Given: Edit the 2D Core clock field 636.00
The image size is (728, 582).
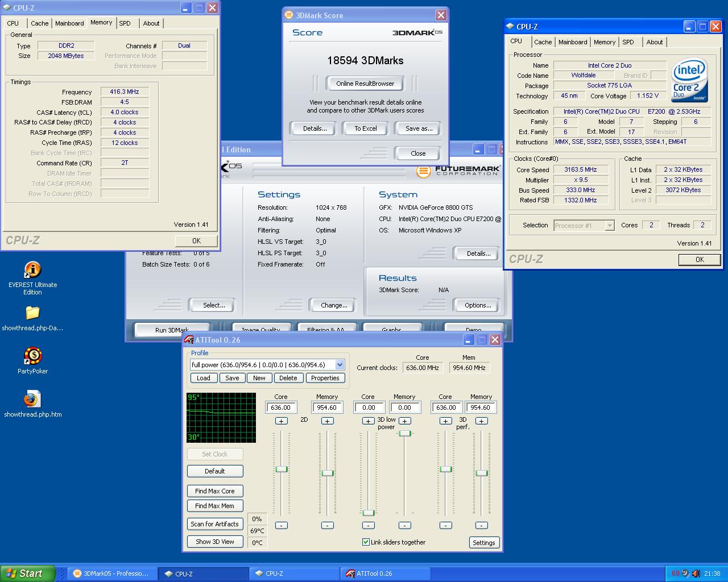Looking at the screenshot, I should pos(281,408).
